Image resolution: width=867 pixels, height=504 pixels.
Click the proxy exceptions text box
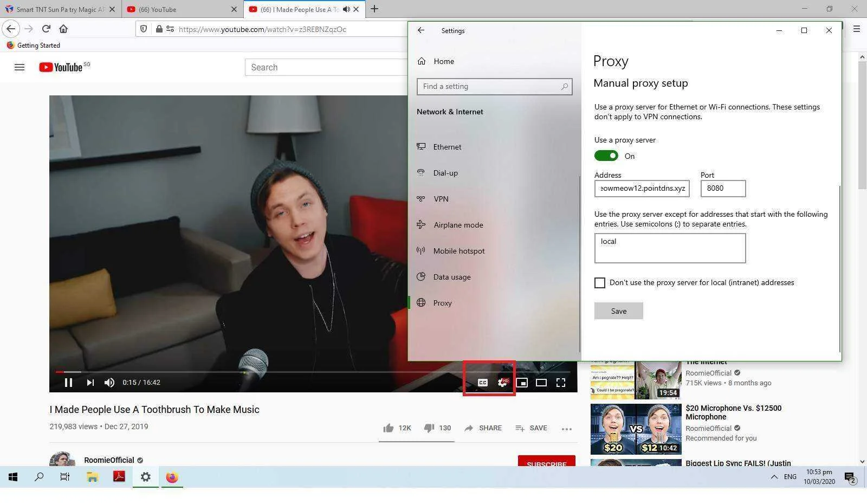[670, 248]
